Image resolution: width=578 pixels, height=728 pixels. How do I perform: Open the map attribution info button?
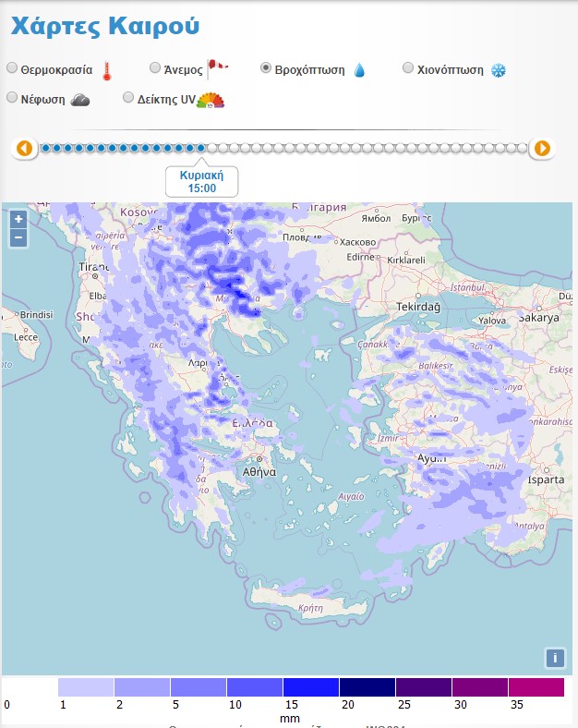(x=555, y=658)
